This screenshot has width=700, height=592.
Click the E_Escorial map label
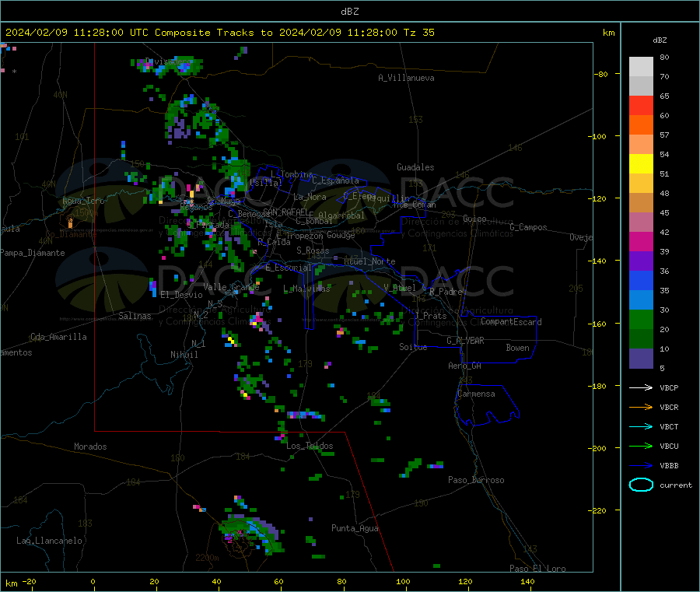pyautogui.click(x=289, y=268)
